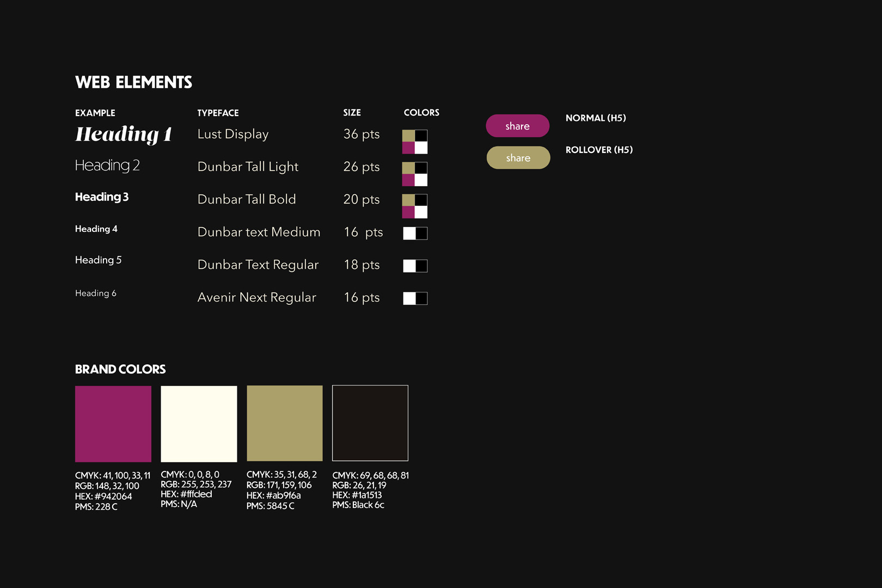This screenshot has height=588, width=882.
Task: Click the 'EXAMPLE' column header
Action: (95, 113)
